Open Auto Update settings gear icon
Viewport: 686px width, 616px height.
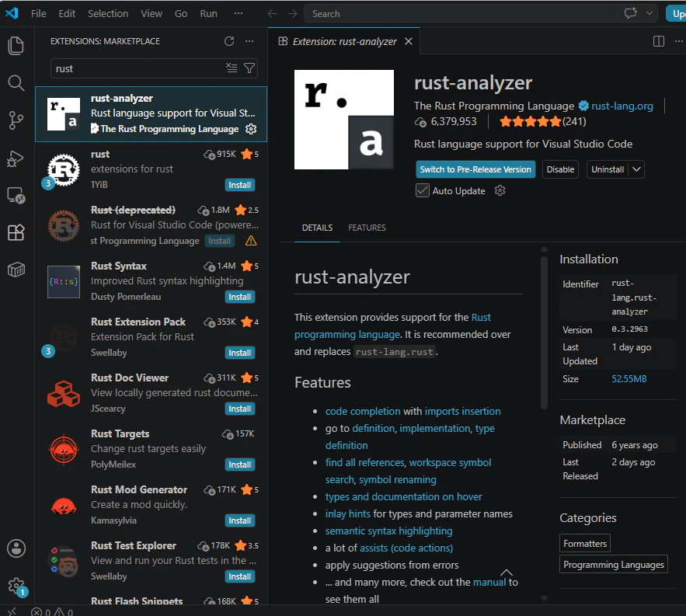(500, 191)
